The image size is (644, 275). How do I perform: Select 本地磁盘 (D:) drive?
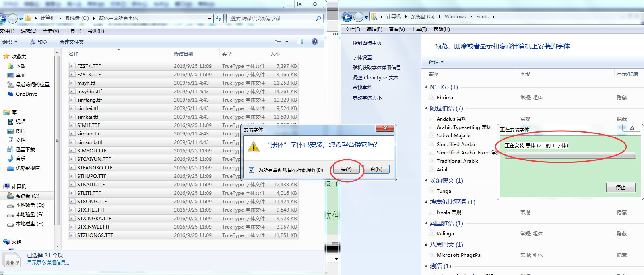pyautogui.click(x=30, y=205)
